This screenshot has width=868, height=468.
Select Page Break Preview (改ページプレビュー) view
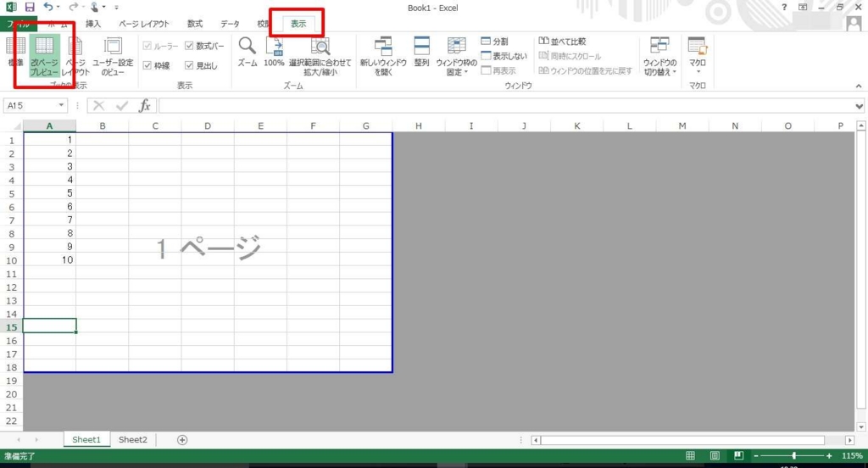(44, 55)
